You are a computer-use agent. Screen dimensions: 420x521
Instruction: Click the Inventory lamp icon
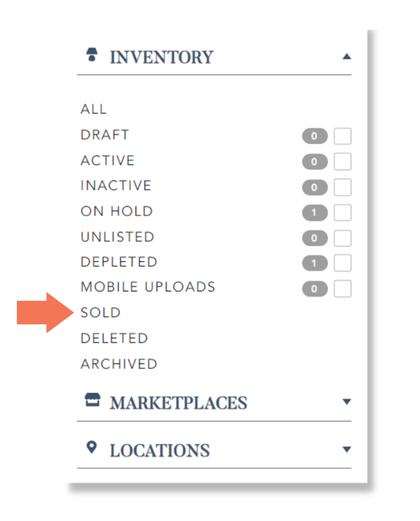coord(92,54)
